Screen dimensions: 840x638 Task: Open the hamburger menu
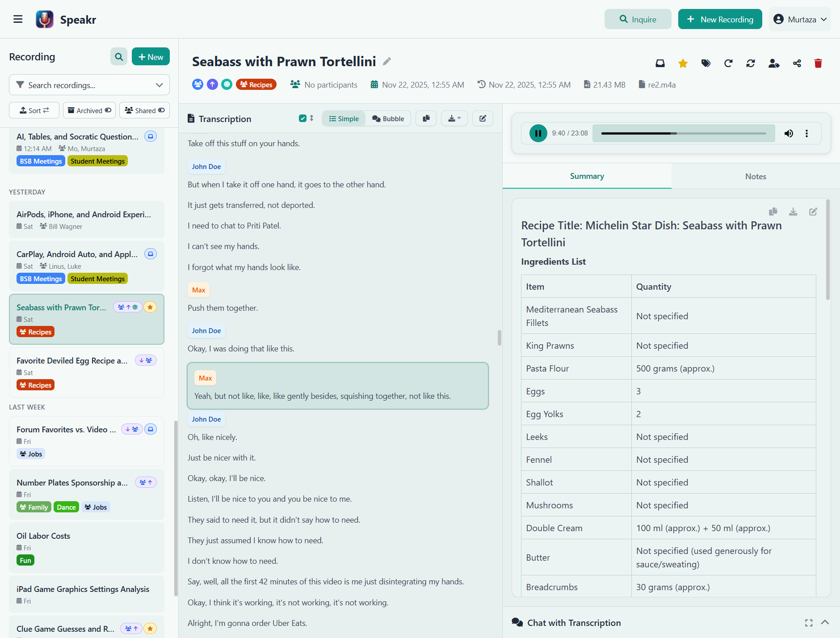pos(18,19)
